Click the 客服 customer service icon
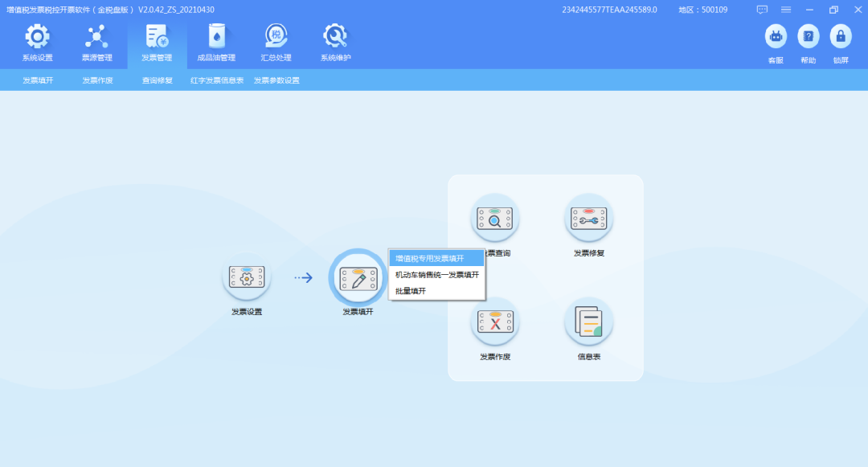 [775, 36]
